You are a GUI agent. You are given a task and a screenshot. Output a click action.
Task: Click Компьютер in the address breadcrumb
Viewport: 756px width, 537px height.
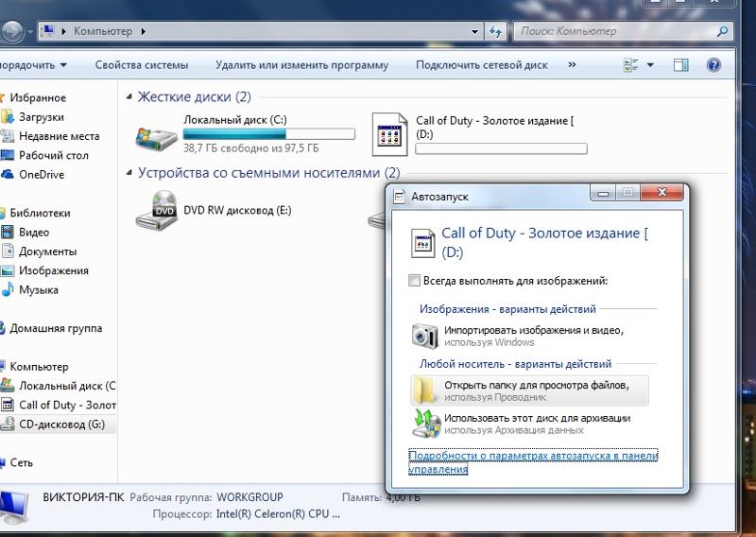pos(103,31)
